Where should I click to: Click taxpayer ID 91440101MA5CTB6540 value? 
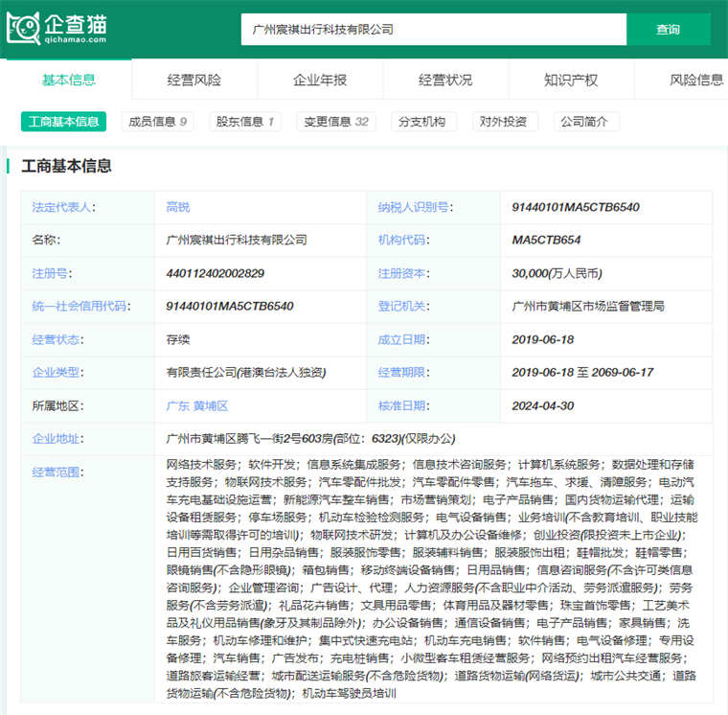576,207
